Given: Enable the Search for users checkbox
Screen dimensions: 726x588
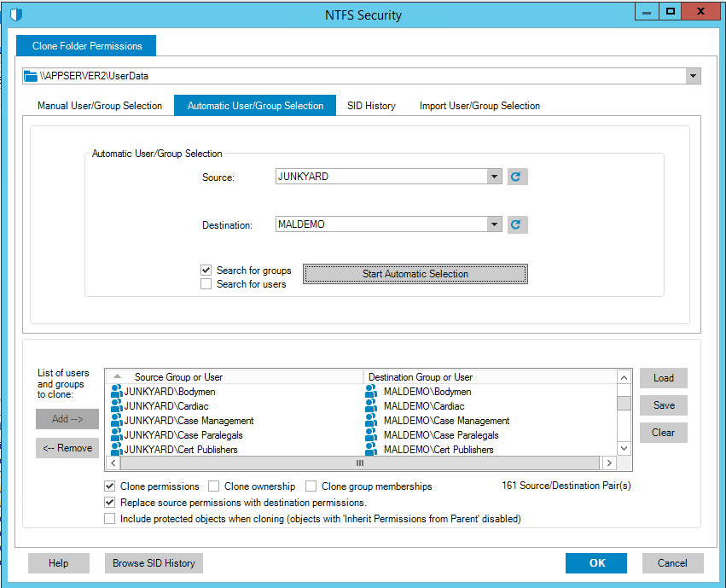Looking at the screenshot, I should pyautogui.click(x=206, y=284).
